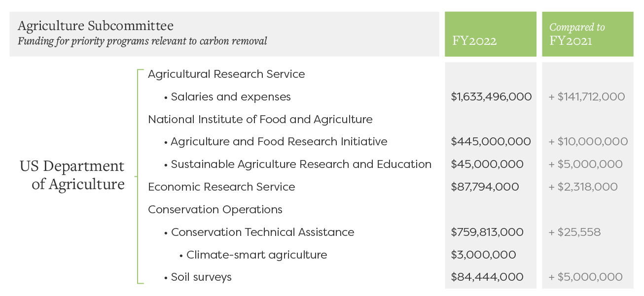Click Sustainable Agriculture Research and Education
Screen dimensions: 644x296
click(298, 164)
